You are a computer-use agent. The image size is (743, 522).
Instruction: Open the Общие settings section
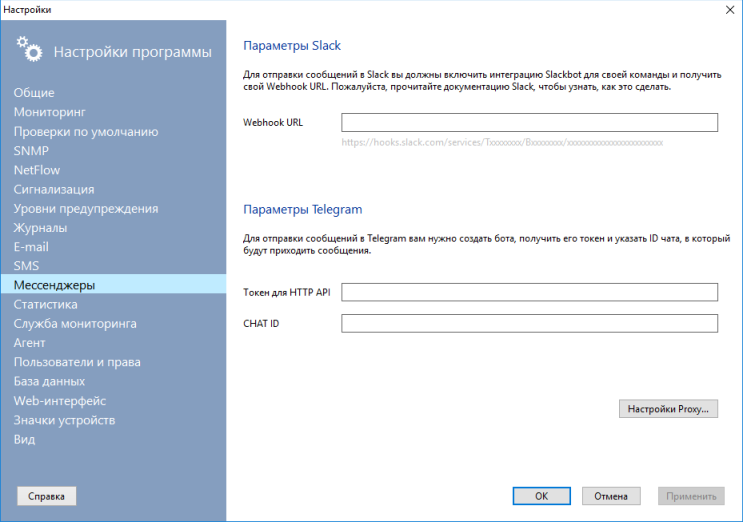(x=34, y=93)
